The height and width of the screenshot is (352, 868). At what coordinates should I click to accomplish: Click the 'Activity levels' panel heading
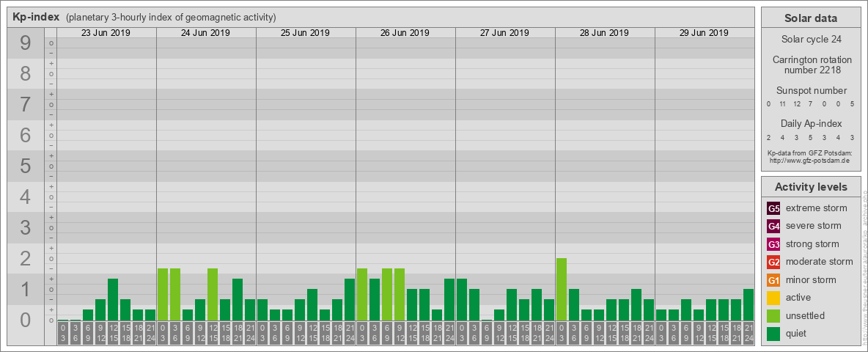pos(811,187)
